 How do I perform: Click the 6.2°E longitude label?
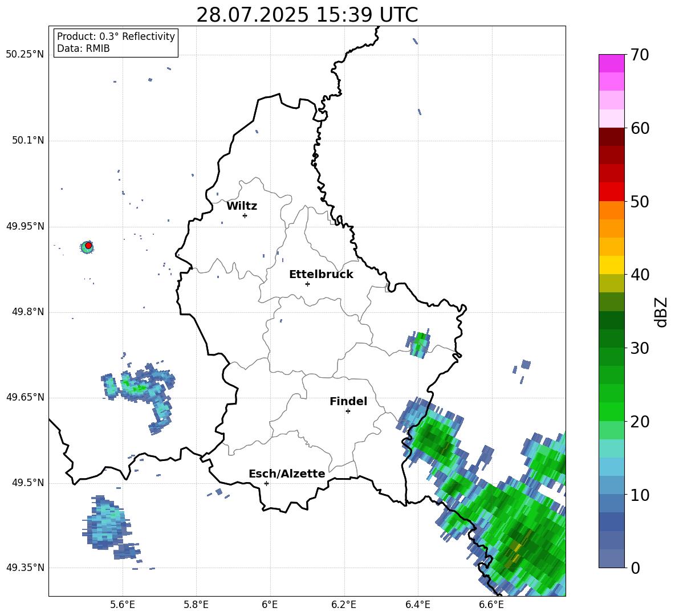(x=344, y=605)
